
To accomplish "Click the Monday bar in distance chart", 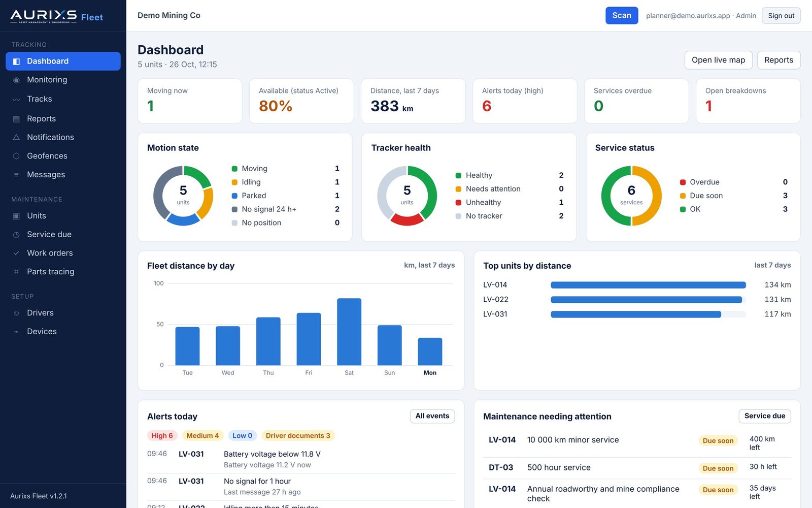I will pos(430,352).
